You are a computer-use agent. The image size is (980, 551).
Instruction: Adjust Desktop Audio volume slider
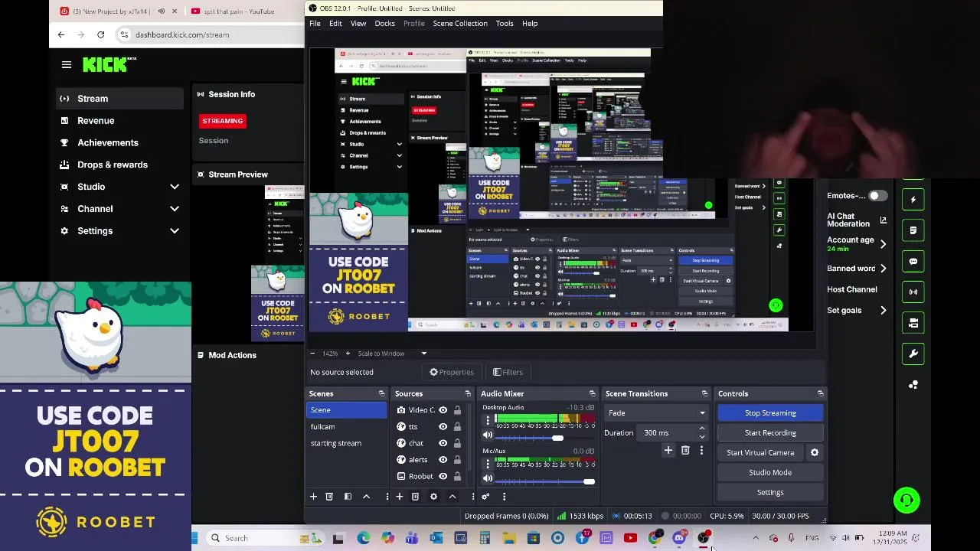point(557,438)
